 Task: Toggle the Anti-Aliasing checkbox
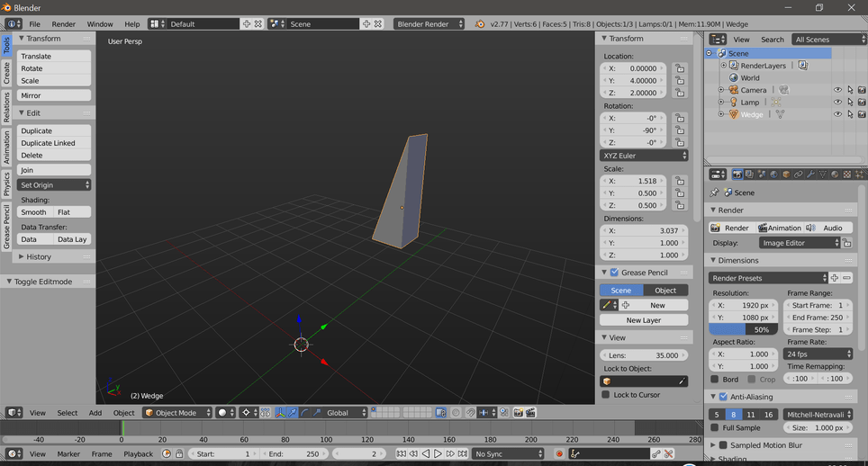723,397
